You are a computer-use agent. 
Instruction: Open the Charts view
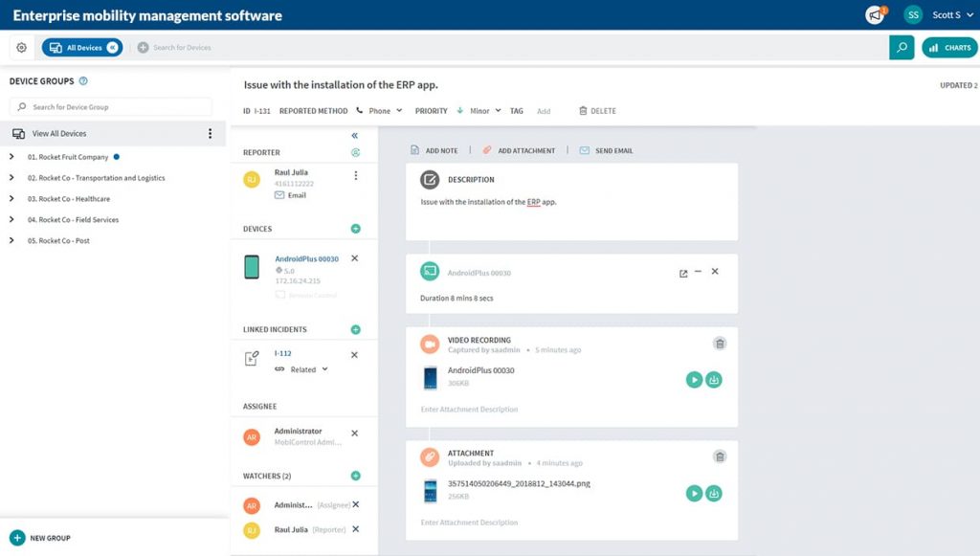click(948, 46)
